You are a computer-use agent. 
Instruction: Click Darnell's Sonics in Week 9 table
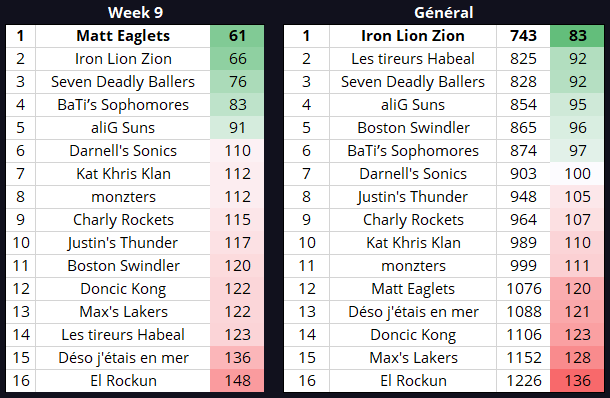pyautogui.click(x=123, y=151)
